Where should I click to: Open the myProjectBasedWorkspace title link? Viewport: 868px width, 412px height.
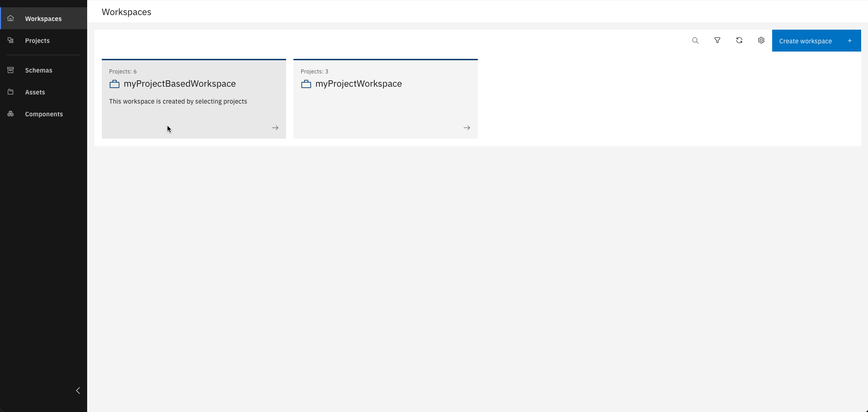[x=179, y=84]
